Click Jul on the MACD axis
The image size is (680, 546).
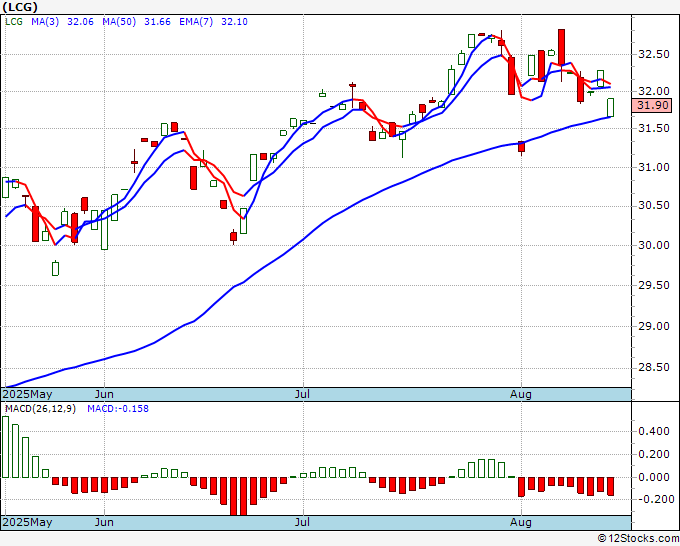302,522
